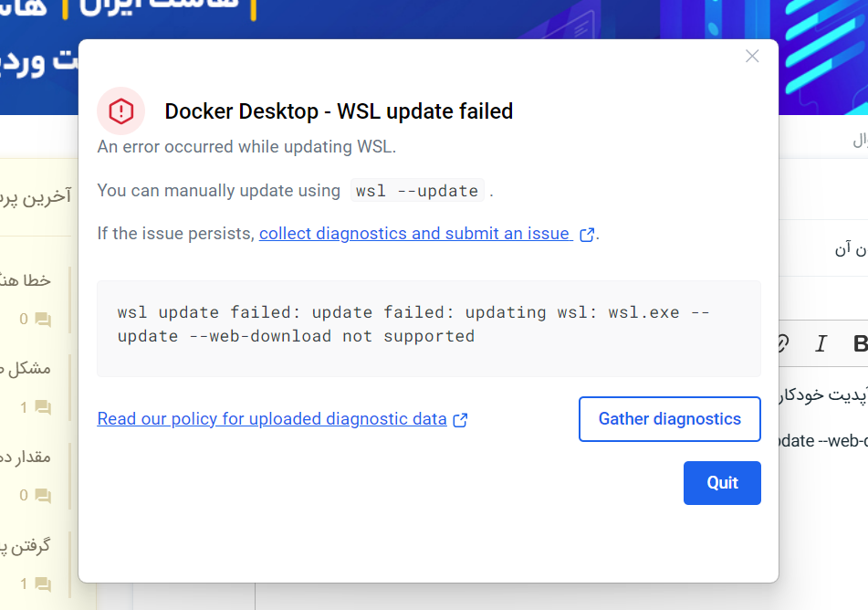The image size is (868, 610).
Task: Select the wsl --update inline command
Action: tap(417, 191)
